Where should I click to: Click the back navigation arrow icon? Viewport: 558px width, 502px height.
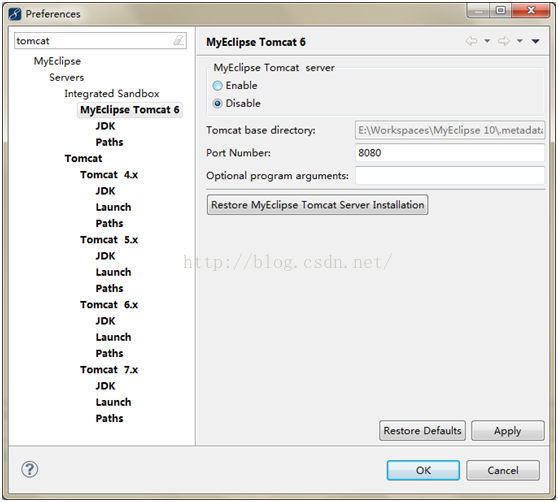click(x=472, y=41)
